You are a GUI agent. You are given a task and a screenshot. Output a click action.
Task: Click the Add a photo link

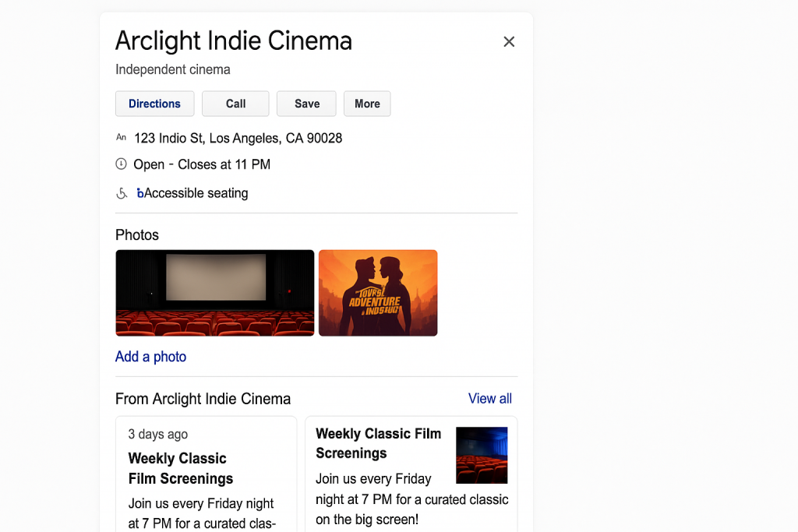[x=150, y=357]
